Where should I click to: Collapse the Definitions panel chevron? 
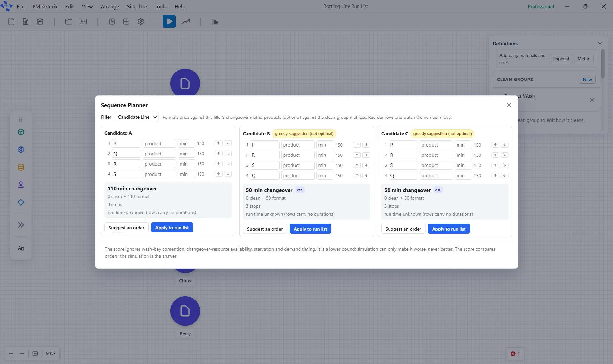tap(600, 43)
